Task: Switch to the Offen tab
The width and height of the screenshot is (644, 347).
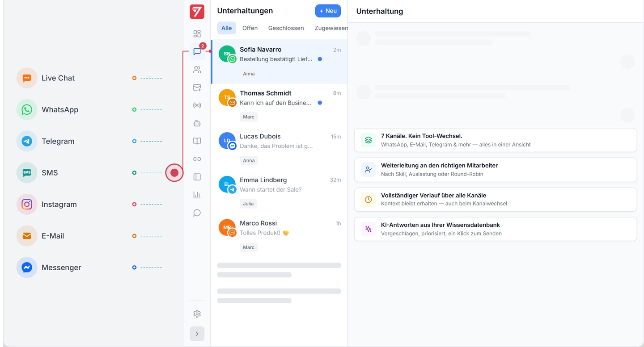Action: tap(250, 28)
